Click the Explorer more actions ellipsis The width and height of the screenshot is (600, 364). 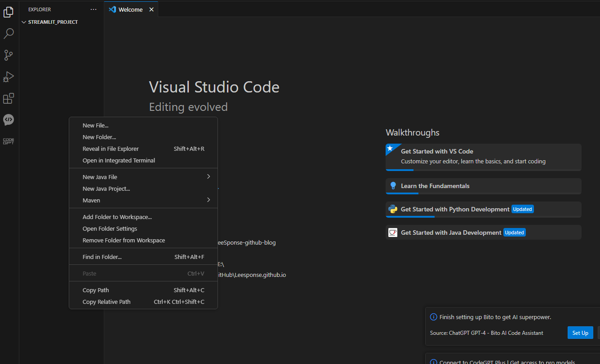click(x=93, y=9)
